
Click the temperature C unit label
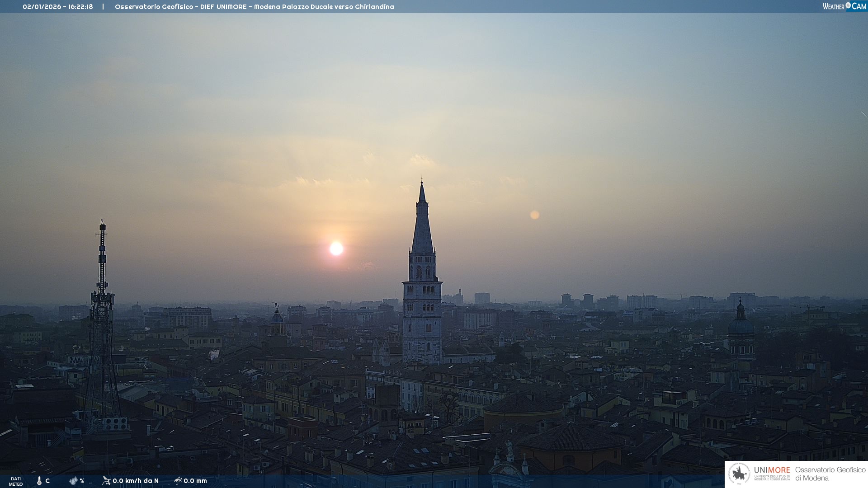47,481
